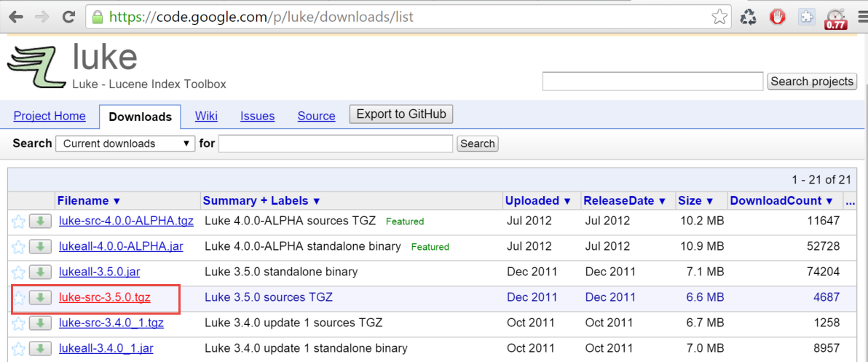868x362 pixels.
Task: Open Filename column sort menu
Action: [89, 201]
